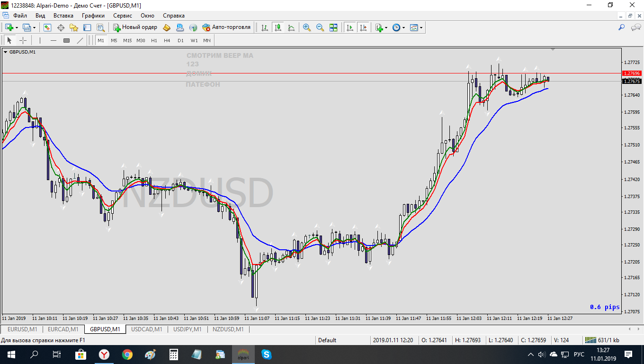Open the periods clock dropdown arrow
This screenshot has height=364, width=644.
(x=403, y=27)
